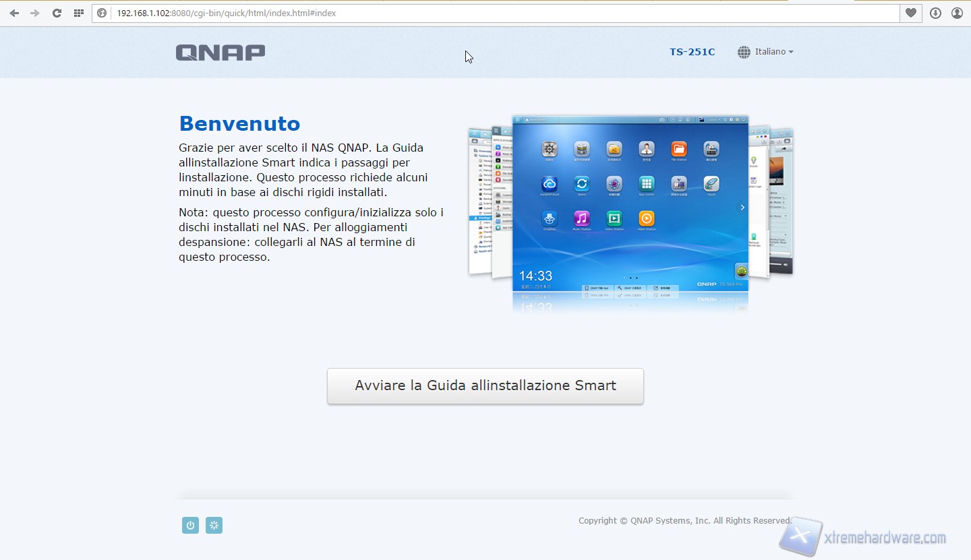Click Avviare la Guida allinstallazione Smart button

[x=486, y=386]
